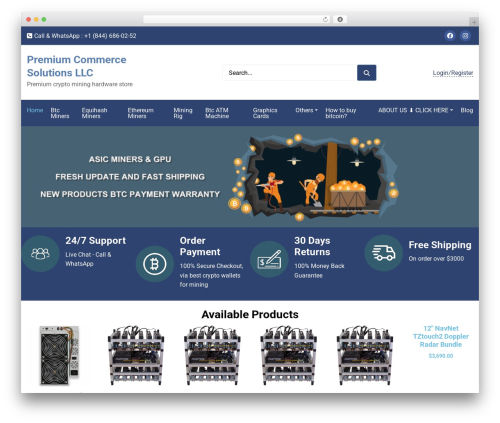The image size is (500, 423).
Task: Open the Blog menu item
Action: (x=467, y=110)
